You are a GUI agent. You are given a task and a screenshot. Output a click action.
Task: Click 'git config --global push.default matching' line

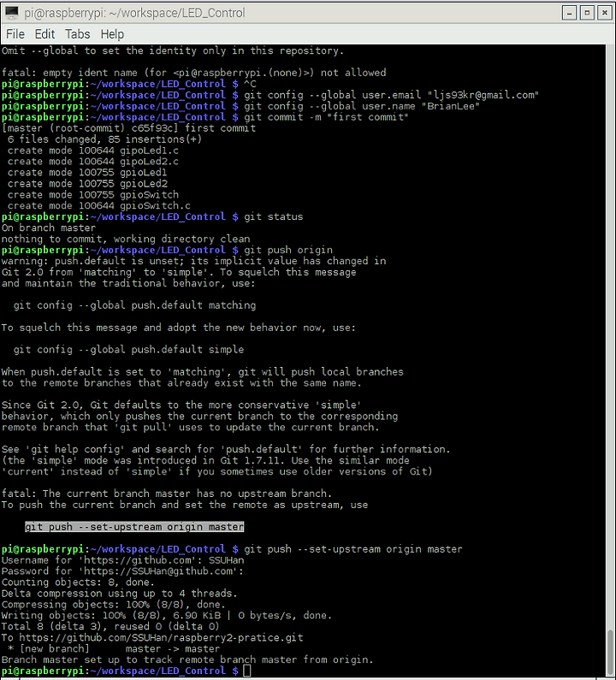click(134, 305)
